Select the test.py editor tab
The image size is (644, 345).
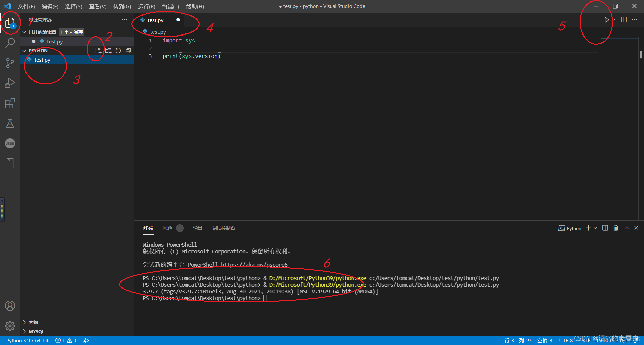pyautogui.click(x=160, y=20)
